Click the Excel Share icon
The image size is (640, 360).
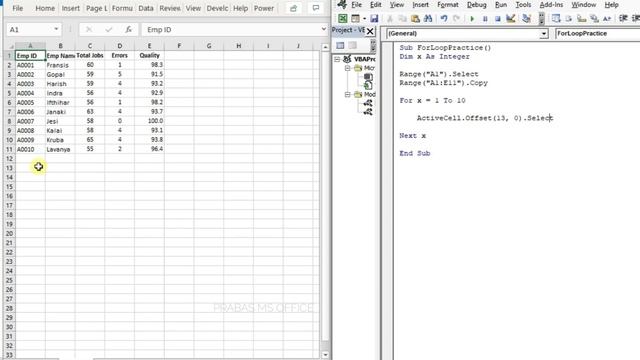point(293,8)
